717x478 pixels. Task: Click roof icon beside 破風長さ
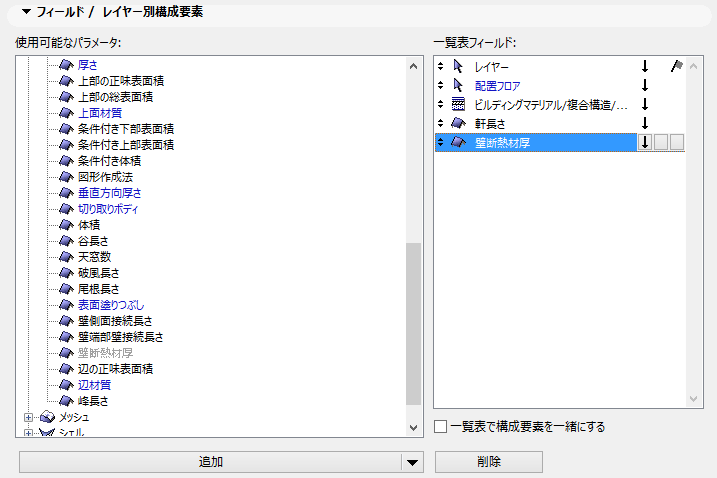point(66,273)
